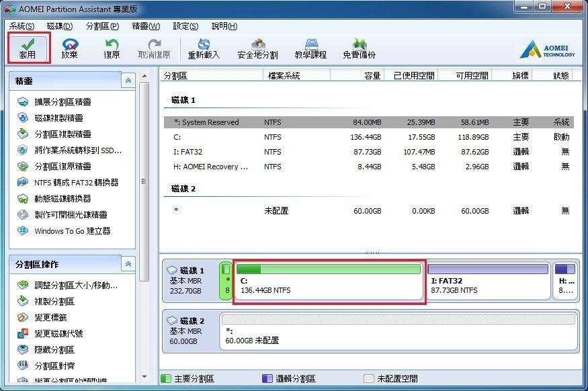Click the 邏輯分割區 blue legend swatch
The height and width of the screenshot is (391, 588).
point(267,379)
